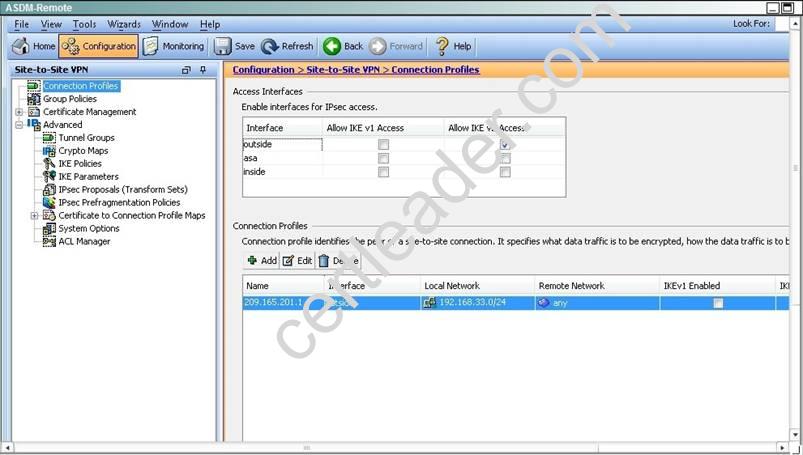Switch to Monitoring view

174,46
